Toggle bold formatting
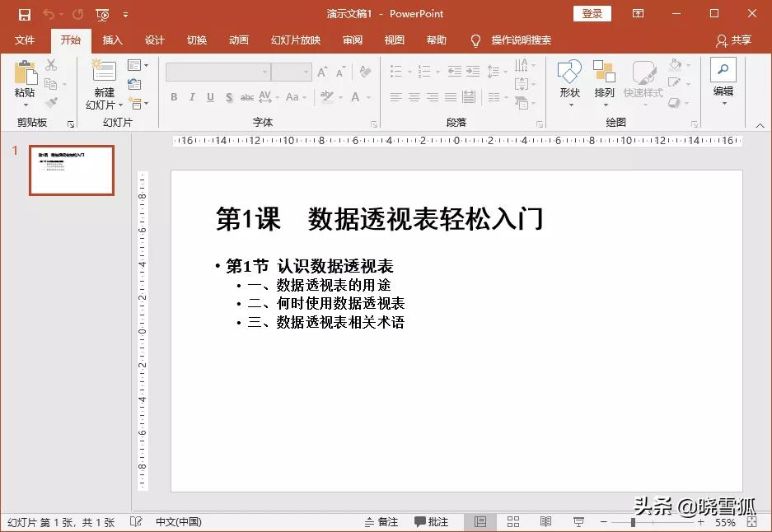Viewport: 772px width, 532px height. 174,96
